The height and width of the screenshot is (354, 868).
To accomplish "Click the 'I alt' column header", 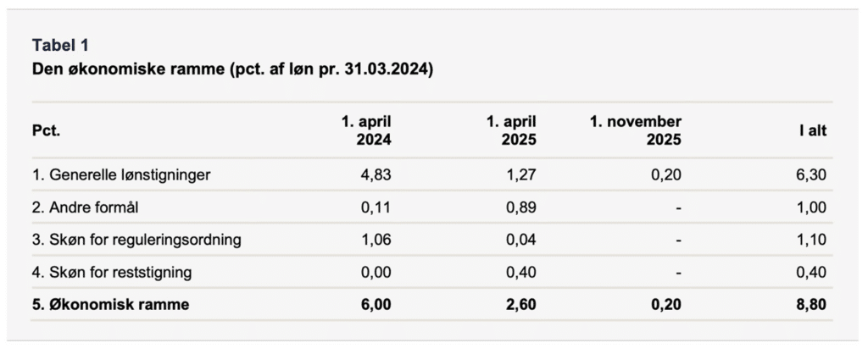I will pos(812,131).
